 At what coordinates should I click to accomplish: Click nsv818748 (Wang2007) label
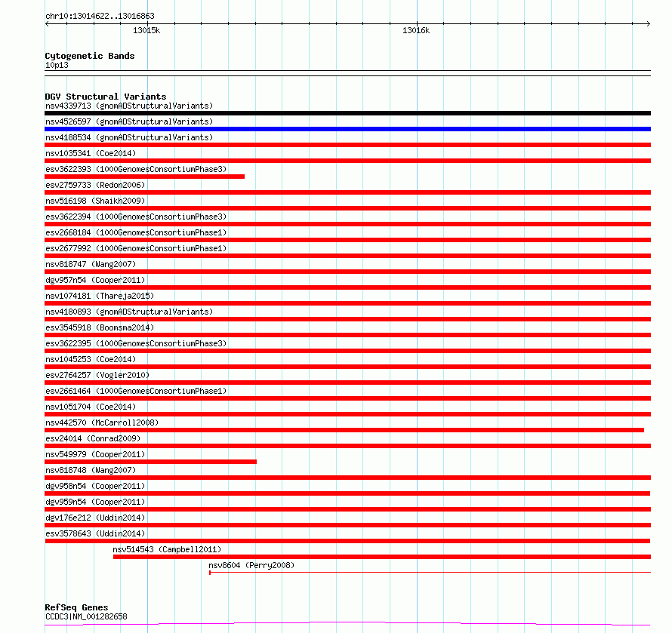click(91, 470)
